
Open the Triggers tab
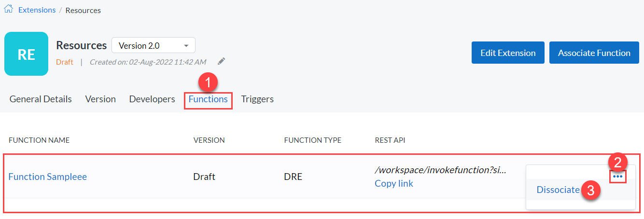(x=257, y=99)
